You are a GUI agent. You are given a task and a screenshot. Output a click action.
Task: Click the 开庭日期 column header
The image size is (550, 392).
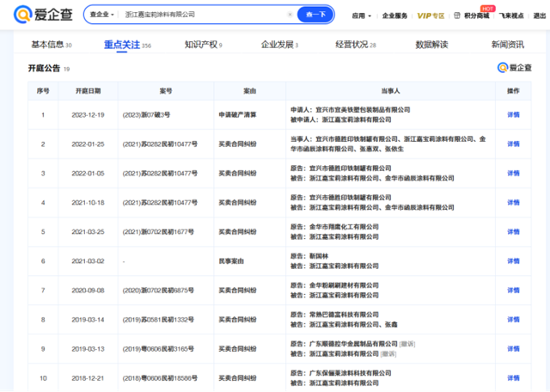click(x=88, y=91)
